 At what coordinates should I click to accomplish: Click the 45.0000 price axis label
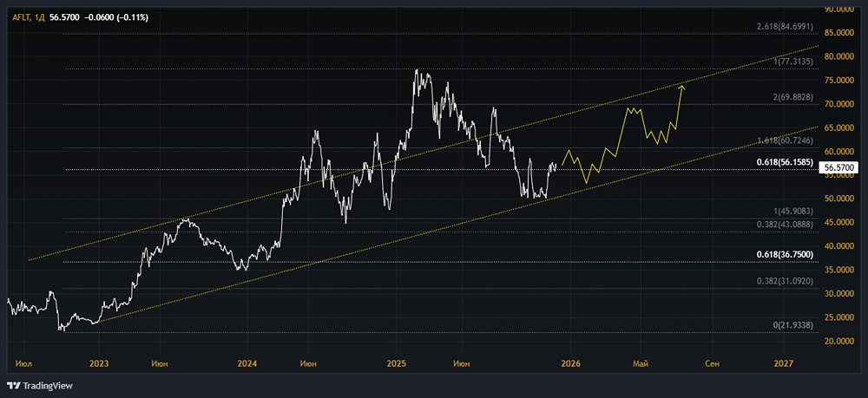[839, 223]
